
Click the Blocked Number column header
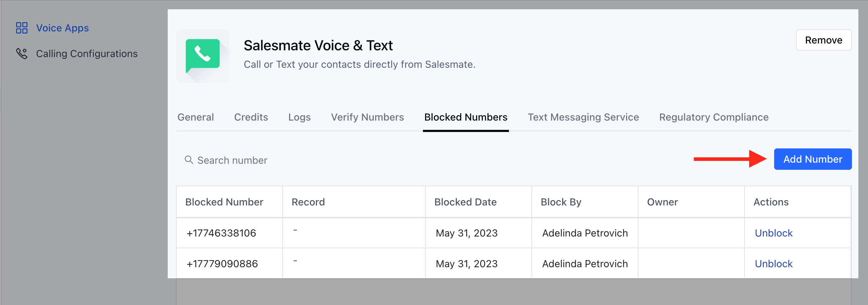coord(224,202)
